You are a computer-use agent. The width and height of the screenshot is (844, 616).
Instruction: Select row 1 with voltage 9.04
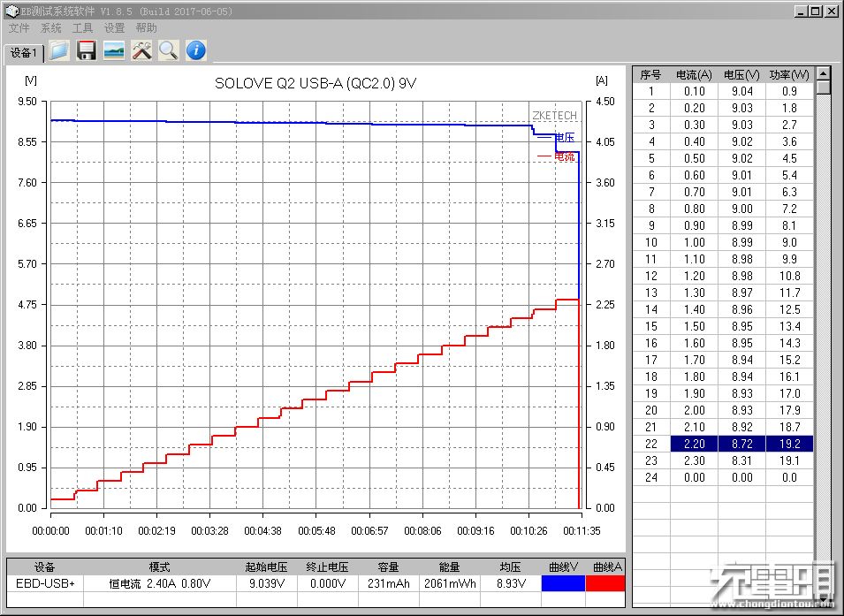(x=723, y=91)
